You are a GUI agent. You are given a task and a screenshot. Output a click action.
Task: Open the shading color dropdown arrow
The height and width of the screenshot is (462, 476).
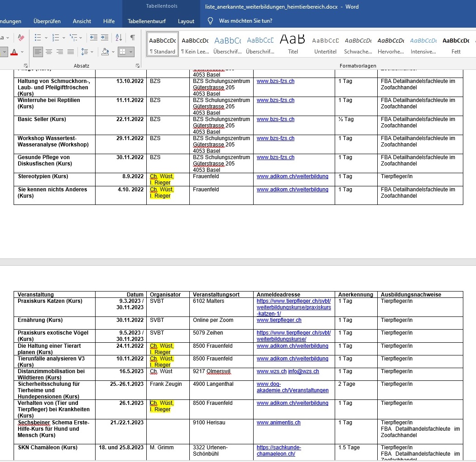[x=113, y=52]
